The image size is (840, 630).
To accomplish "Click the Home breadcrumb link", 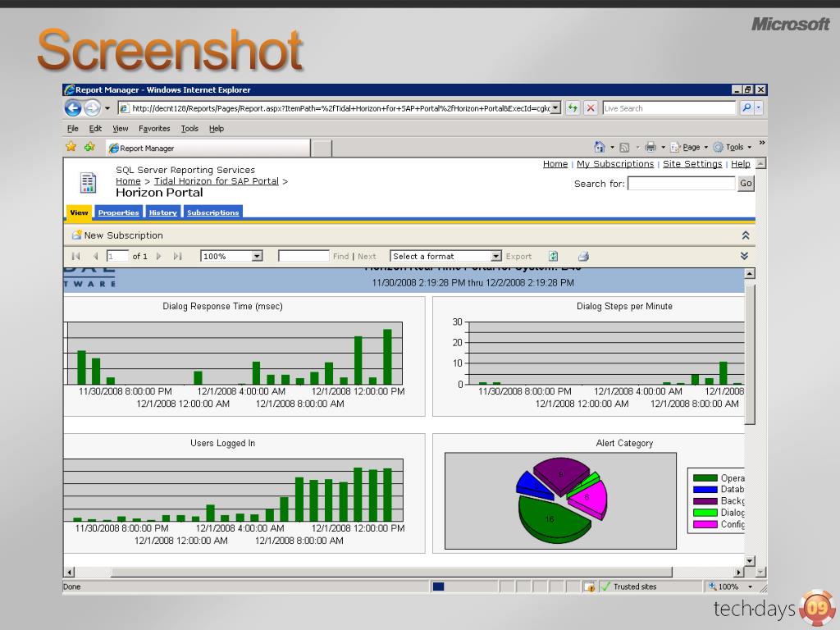I will [128, 181].
